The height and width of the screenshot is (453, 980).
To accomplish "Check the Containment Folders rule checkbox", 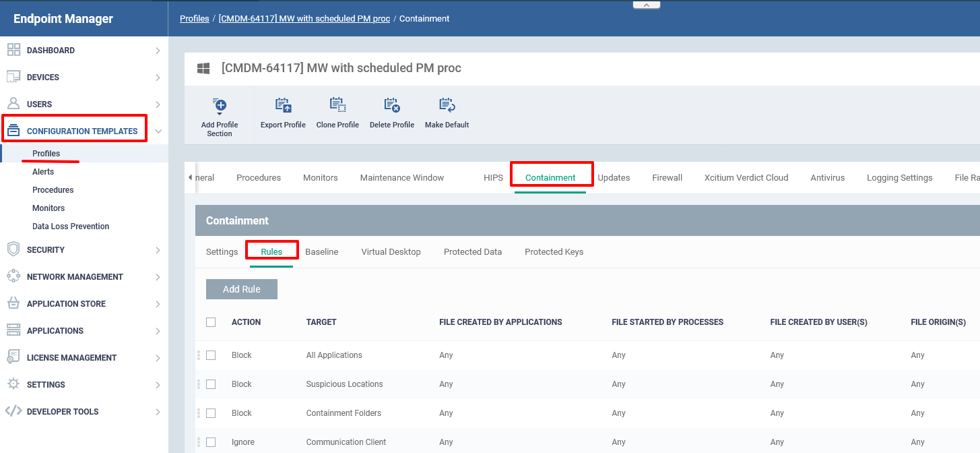I will point(211,413).
